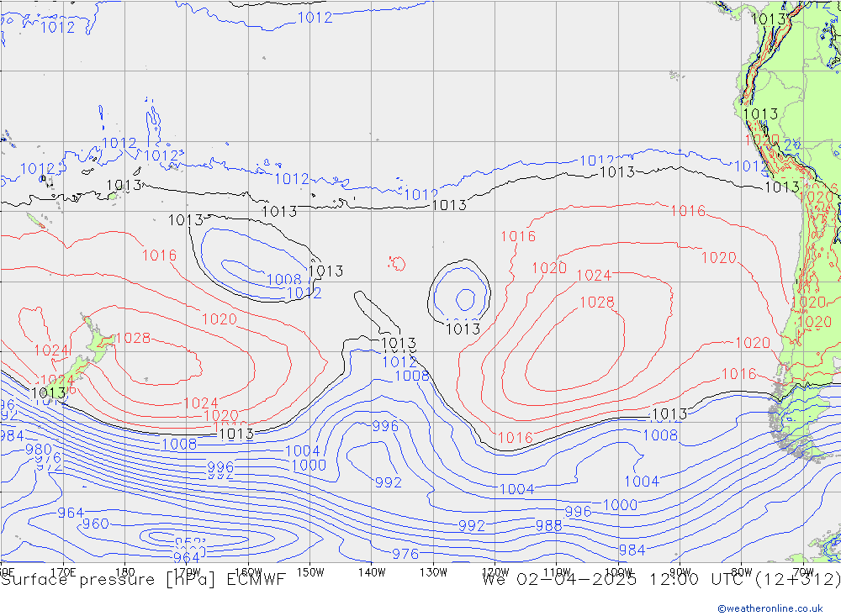Click the blue 1000 label below 1004
The image size is (841, 616).
(309, 465)
